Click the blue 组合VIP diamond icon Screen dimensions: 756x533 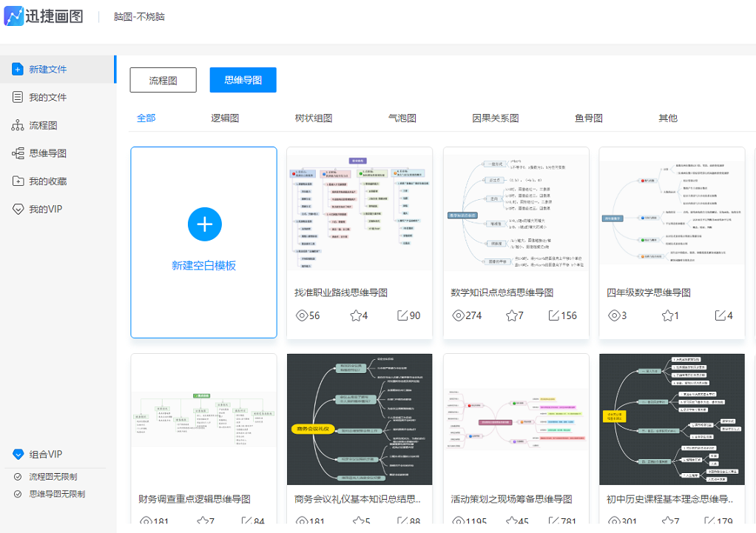pyautogui.click(x=18, y=455)
